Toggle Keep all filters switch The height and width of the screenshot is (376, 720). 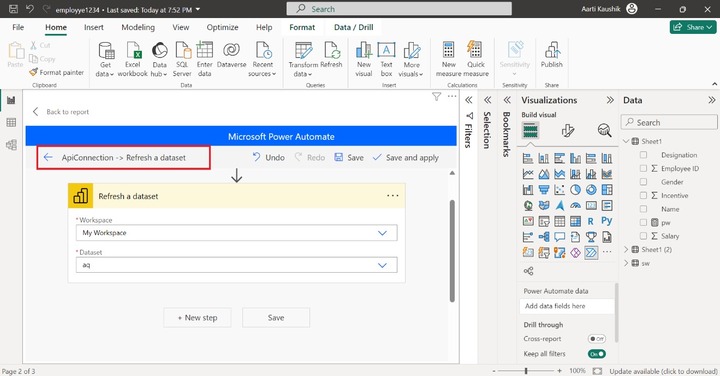(x=596, y=354)
